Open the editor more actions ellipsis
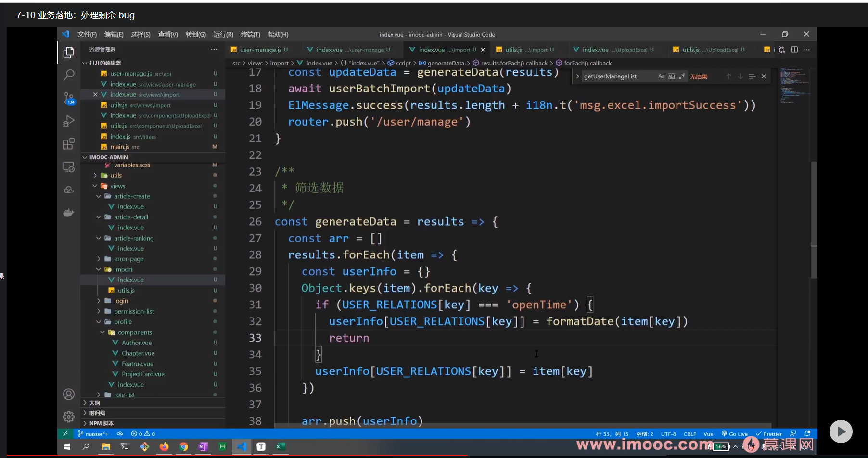 (x=807, y=50)
